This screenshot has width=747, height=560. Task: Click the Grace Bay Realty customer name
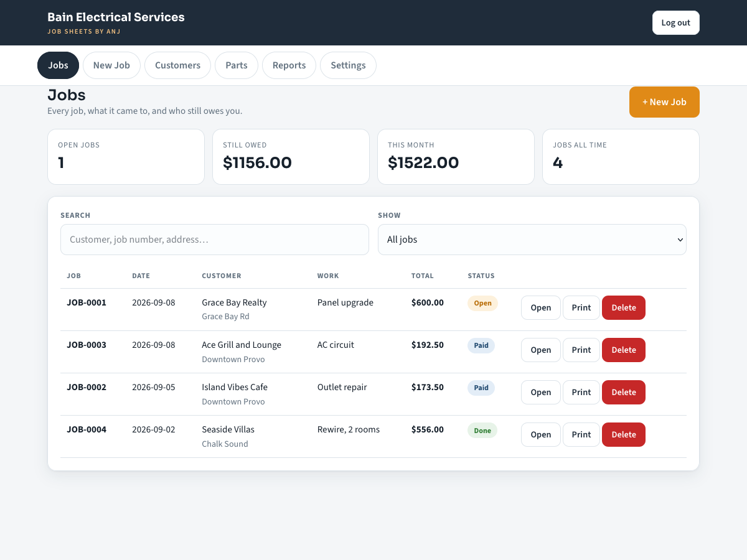234,302
